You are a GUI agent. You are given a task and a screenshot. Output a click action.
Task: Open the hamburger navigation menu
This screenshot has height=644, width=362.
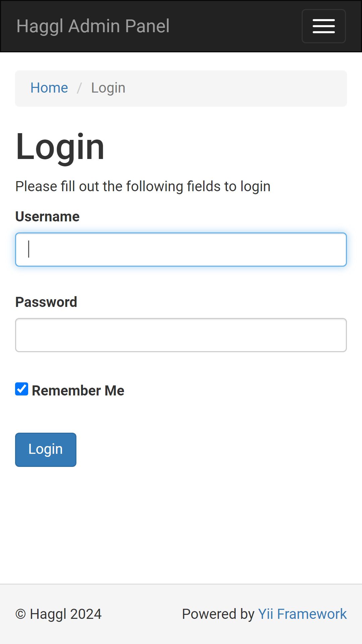pos(323,26)
